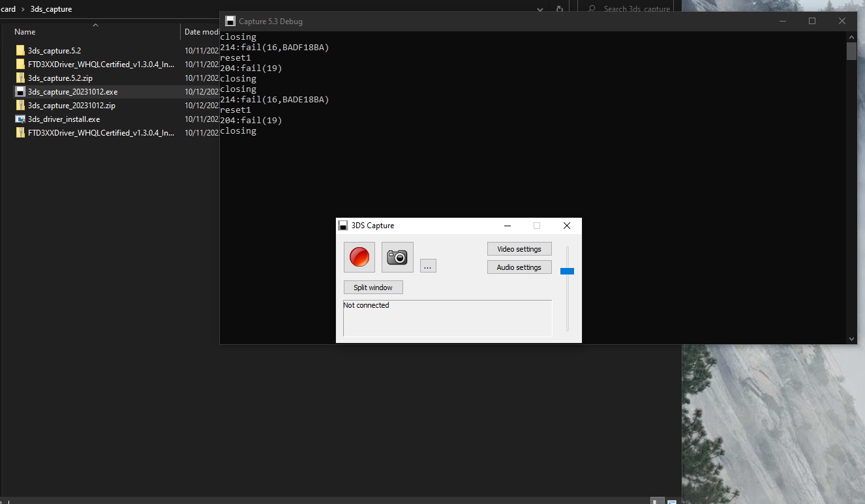
Task: Maximize the Capture 5.3 Debug window
Action: point(812,21)
